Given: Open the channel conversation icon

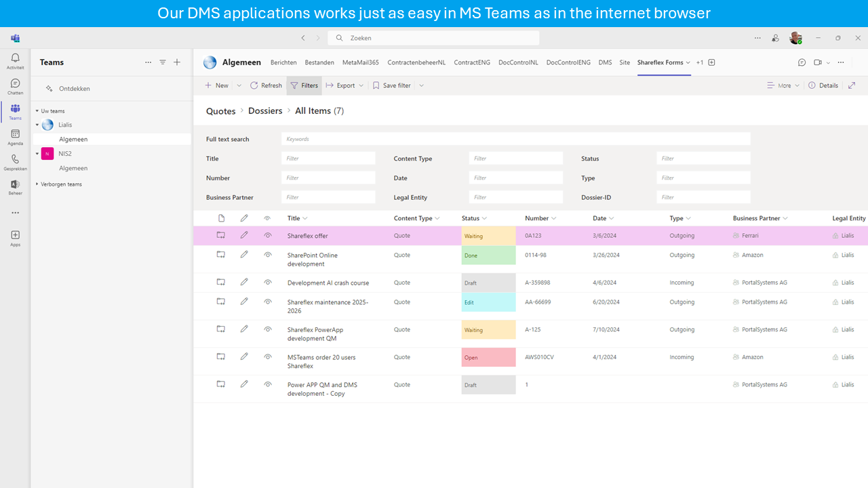Looking at the screenshot, I should click(x=802, y=62).
